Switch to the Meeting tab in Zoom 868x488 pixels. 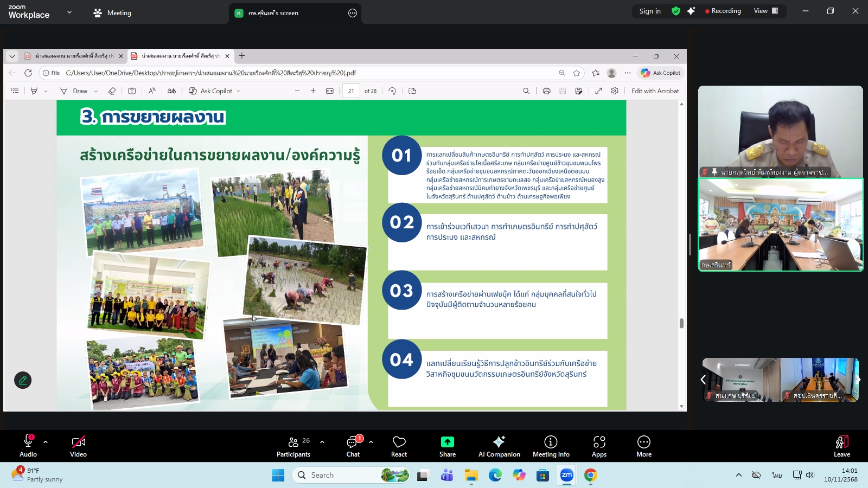click(x=112, y=12)
